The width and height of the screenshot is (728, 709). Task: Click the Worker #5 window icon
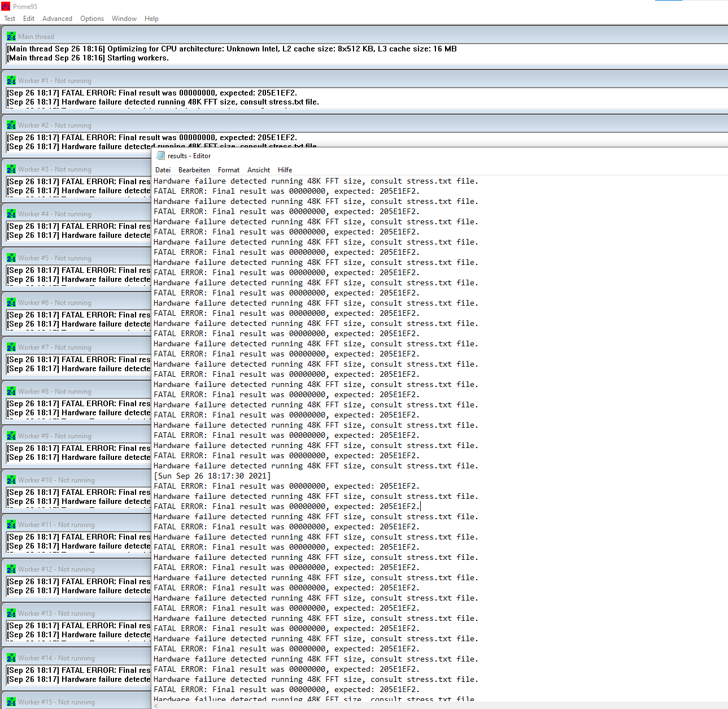click(11, 258)
